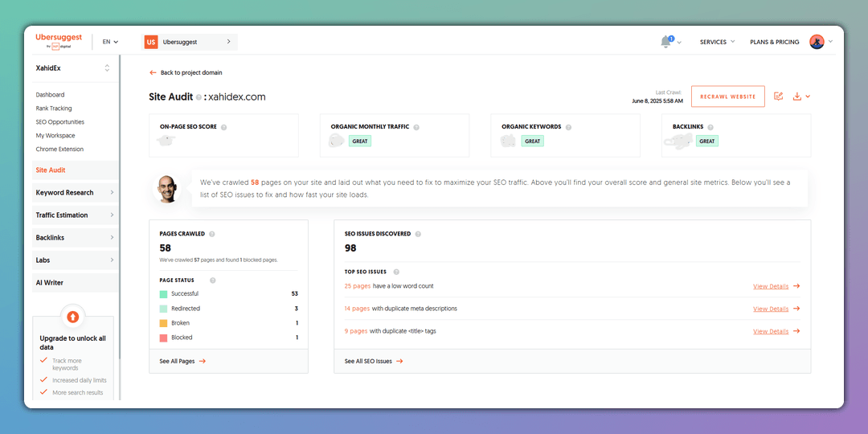868x434 pixels.
Task: Click the help icon next to Site Audit
Action: tap(199, 97)
